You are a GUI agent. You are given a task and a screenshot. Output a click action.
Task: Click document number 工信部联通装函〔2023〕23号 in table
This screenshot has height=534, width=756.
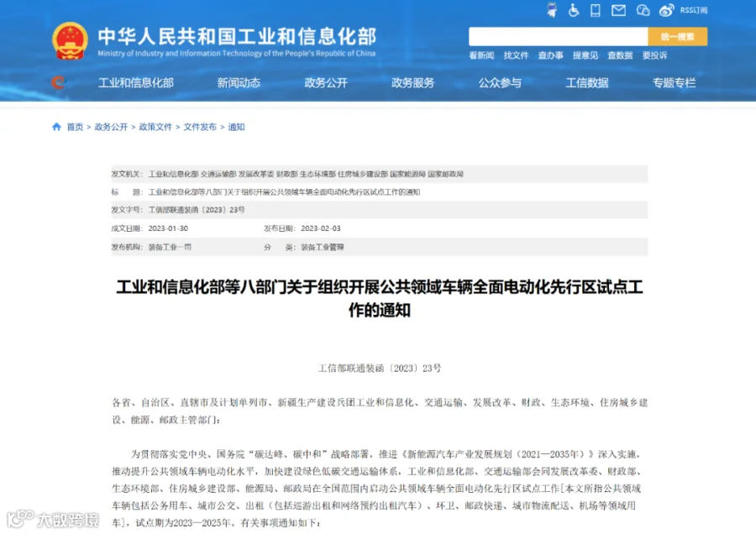click(x=197, y=210)
